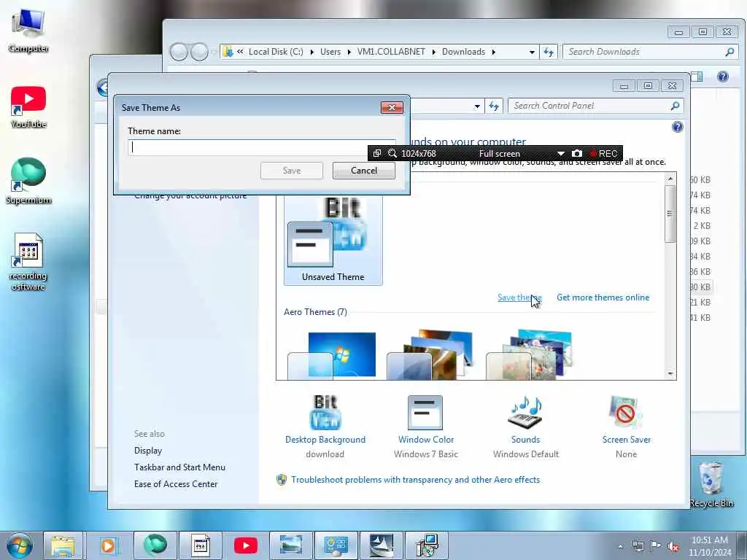Click the Search Control Panel box
The width and height of the screenshot is (747, 560).
595,106
